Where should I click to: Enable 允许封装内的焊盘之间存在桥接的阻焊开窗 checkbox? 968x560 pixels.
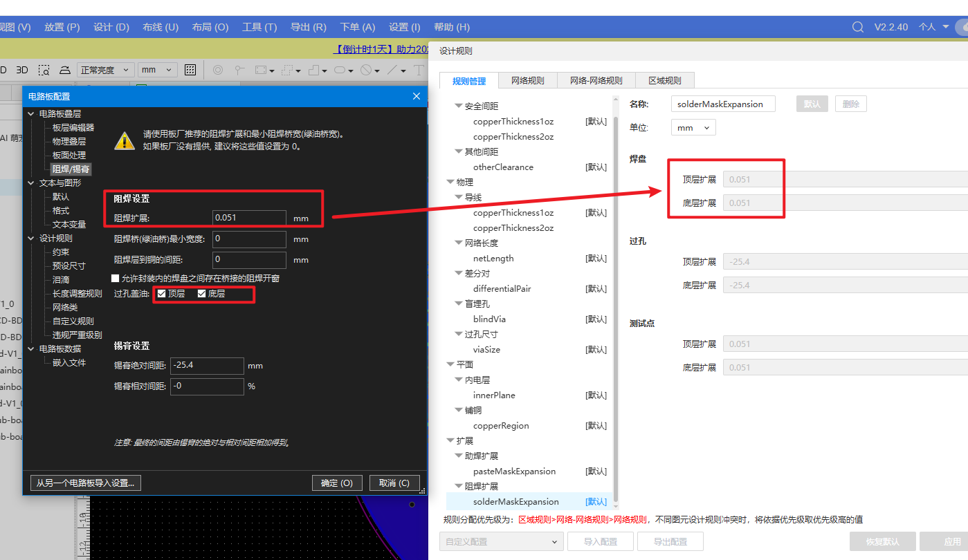(x=116, y=278)
